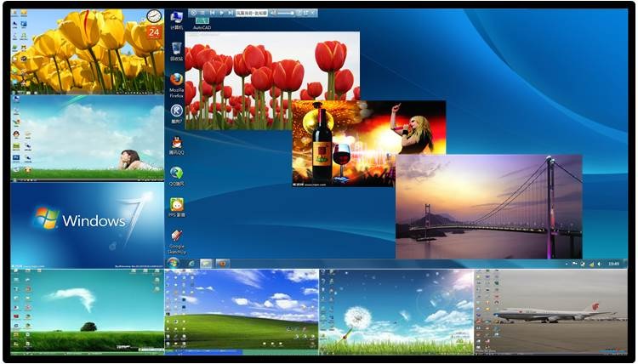Click the Windows Start orb
The image size is (638, 364).
coord(173,264)
